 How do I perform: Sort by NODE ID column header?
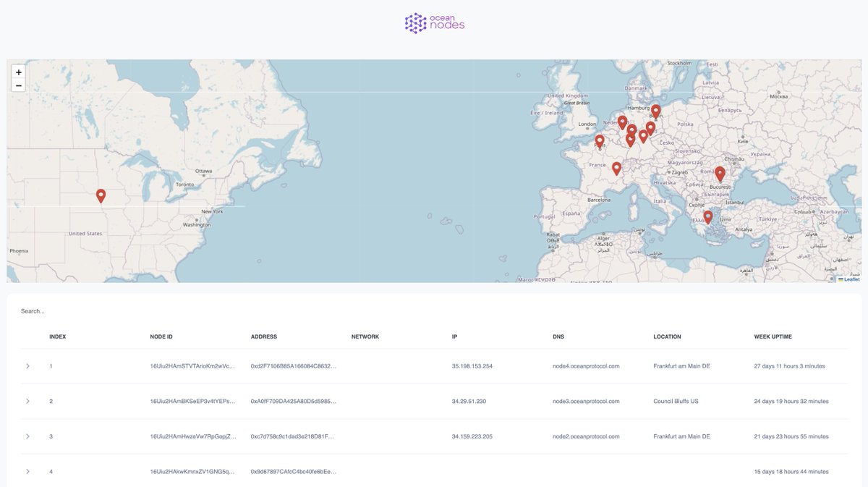pyautogui.click(x=161, y=336)
